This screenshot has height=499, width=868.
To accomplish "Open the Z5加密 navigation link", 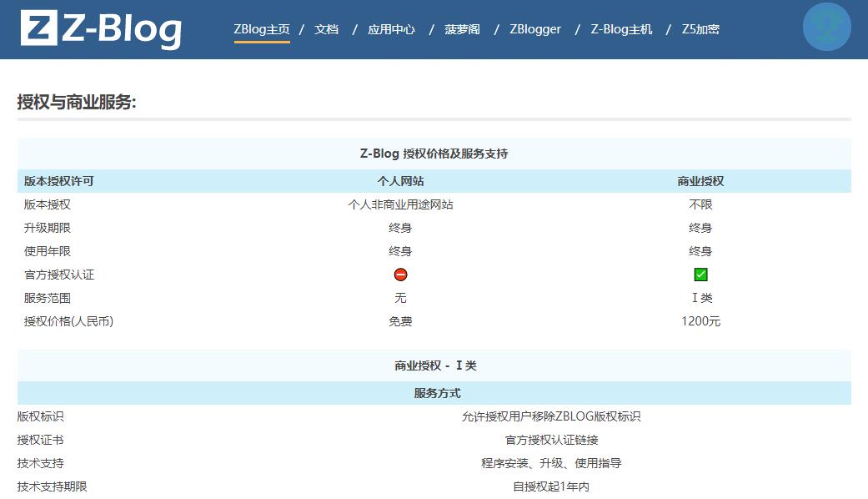I will pos(701,29).
